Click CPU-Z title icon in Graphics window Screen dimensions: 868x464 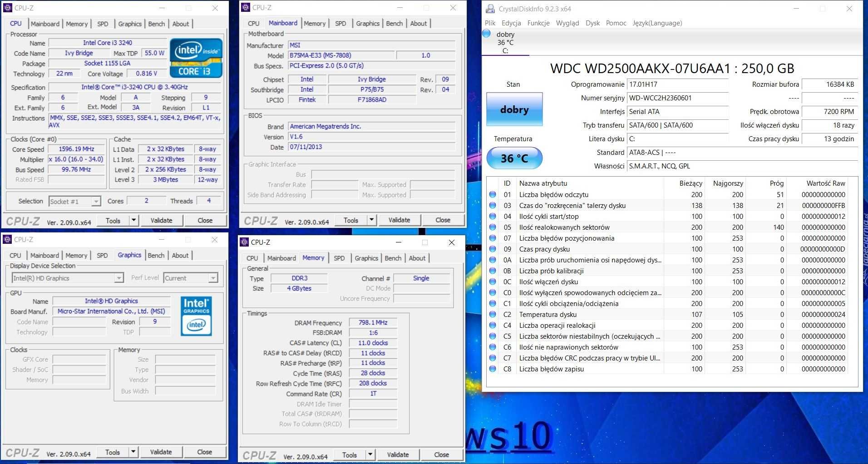point(7,239)
